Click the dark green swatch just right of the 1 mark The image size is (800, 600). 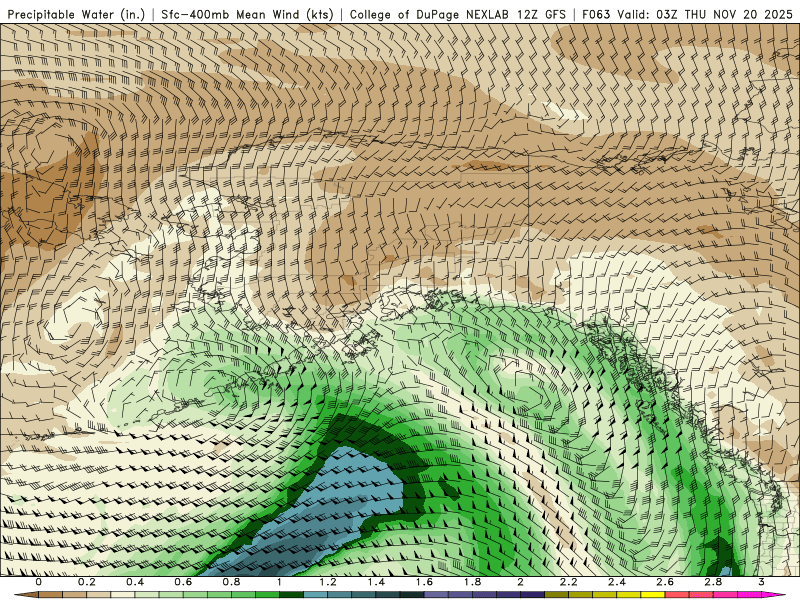(291, 595)
